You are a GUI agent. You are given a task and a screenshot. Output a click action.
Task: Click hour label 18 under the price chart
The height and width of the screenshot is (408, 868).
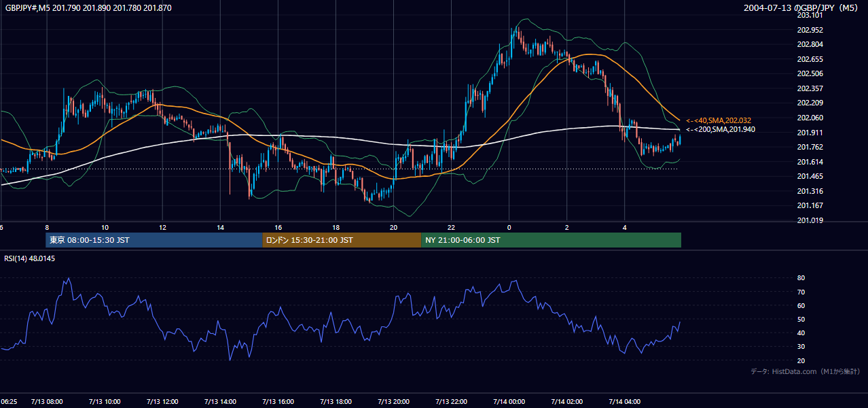pyautogui.click(x=336, y=227)
